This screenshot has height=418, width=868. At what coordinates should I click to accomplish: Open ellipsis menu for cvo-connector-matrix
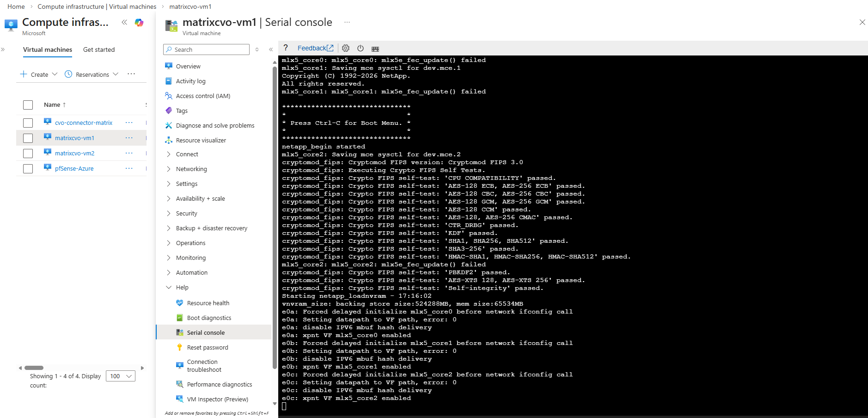tap(129, 123)
